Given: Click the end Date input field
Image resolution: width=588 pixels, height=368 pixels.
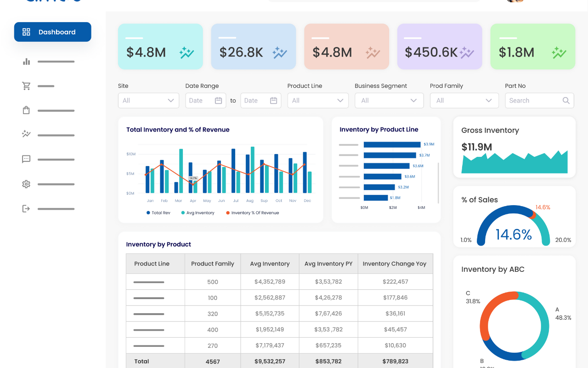Looking at the screenshot, I should pyautogui.click(x=260, y=100).
